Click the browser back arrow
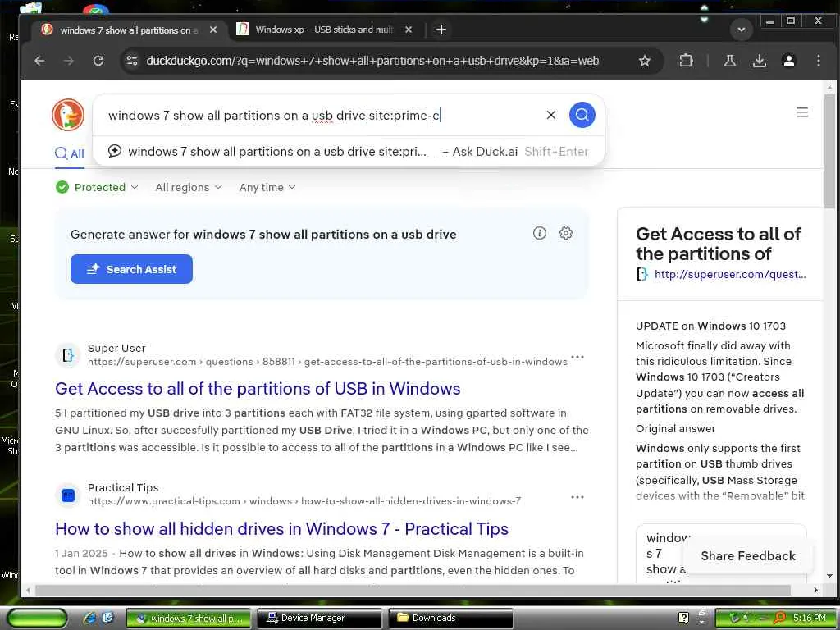The height and width of the screenshot is (630, 840). (39, 61)
